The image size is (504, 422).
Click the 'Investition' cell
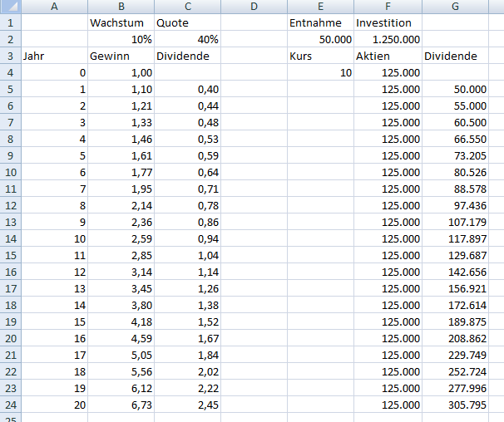click(x=388, y=22)
